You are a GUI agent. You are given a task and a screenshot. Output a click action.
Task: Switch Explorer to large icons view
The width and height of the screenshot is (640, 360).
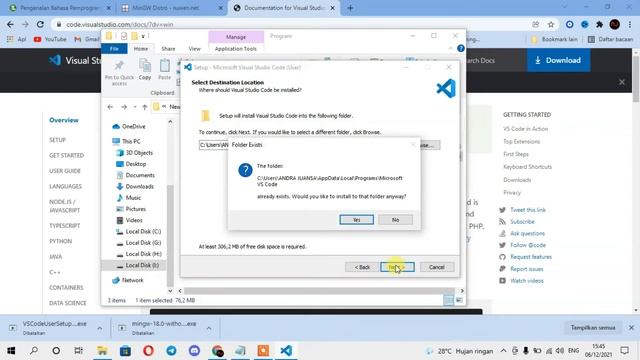(459, 300)
